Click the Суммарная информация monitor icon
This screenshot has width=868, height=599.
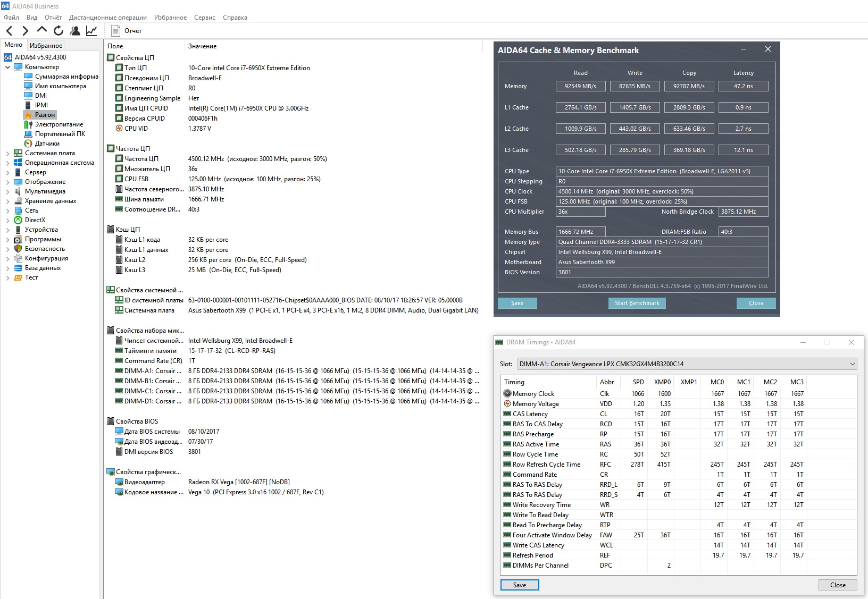(28, 77)
